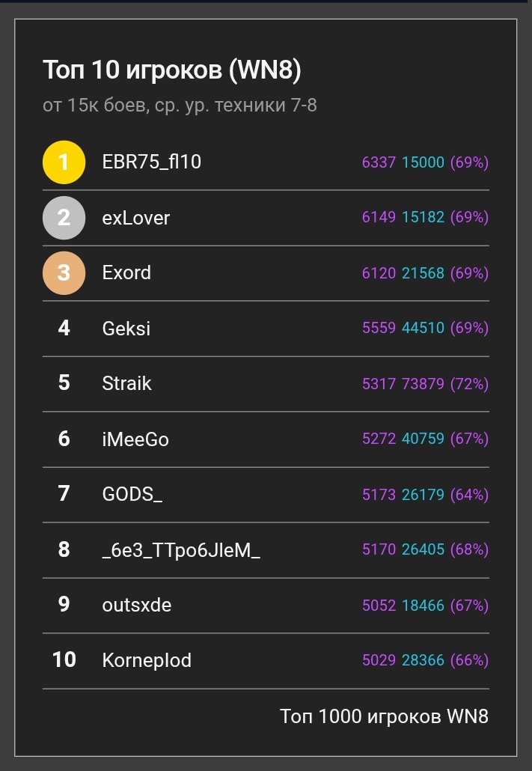Click the subtitle about 15к боев
The width and height of the screenshot is (532, 771).
180,106
